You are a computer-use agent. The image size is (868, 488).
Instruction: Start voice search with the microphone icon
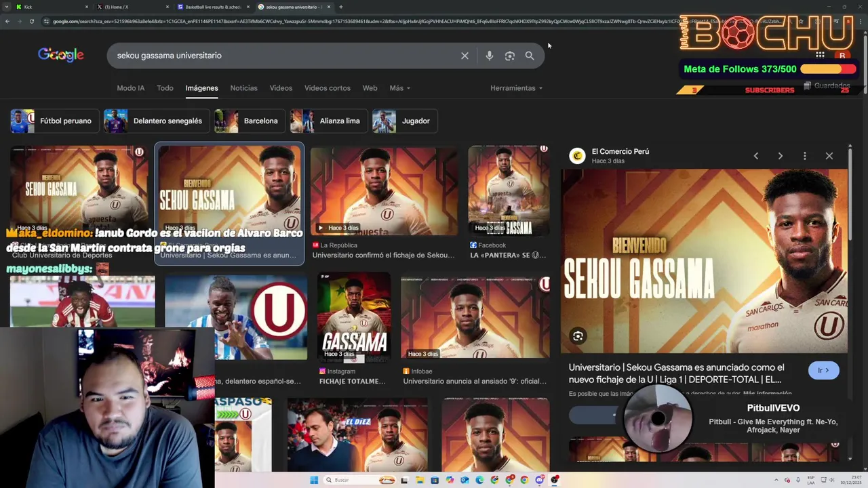tap(489, 56)
